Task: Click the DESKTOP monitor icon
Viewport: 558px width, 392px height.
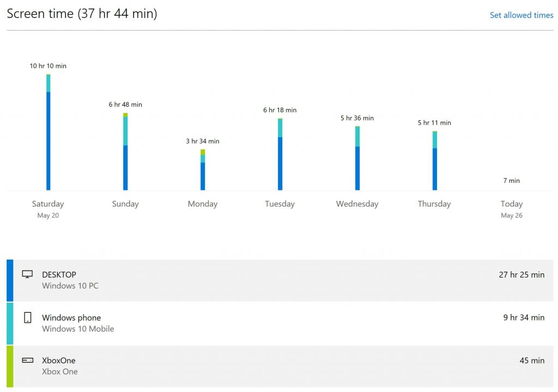Action: [27, 274]
